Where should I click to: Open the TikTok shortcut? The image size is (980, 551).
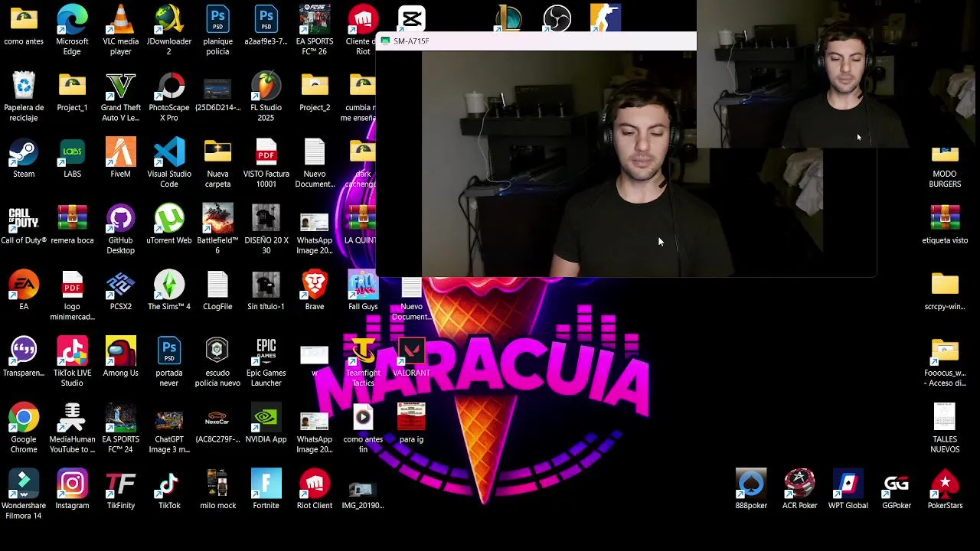(169, 490)
